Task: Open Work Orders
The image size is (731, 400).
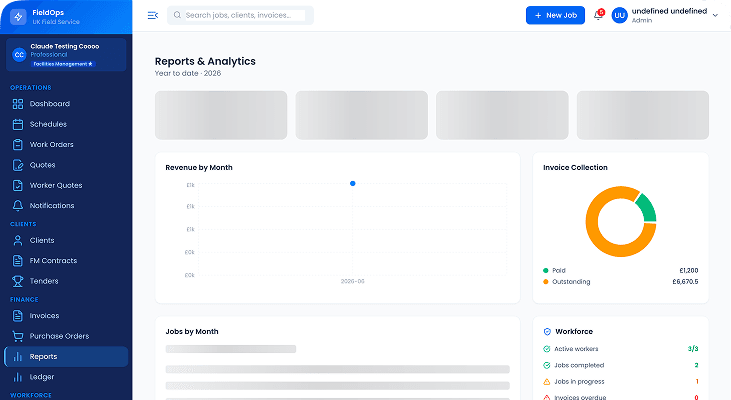Action: point(66,145)
